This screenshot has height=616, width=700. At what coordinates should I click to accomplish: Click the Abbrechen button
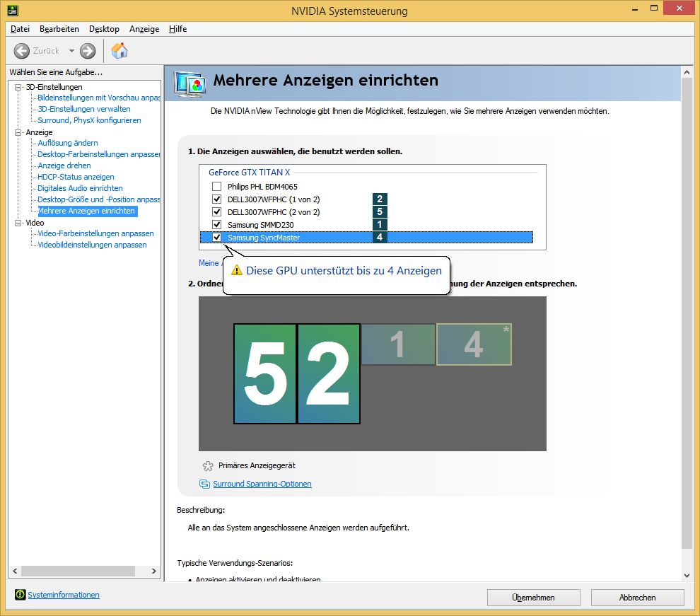[x=637, y=597]
